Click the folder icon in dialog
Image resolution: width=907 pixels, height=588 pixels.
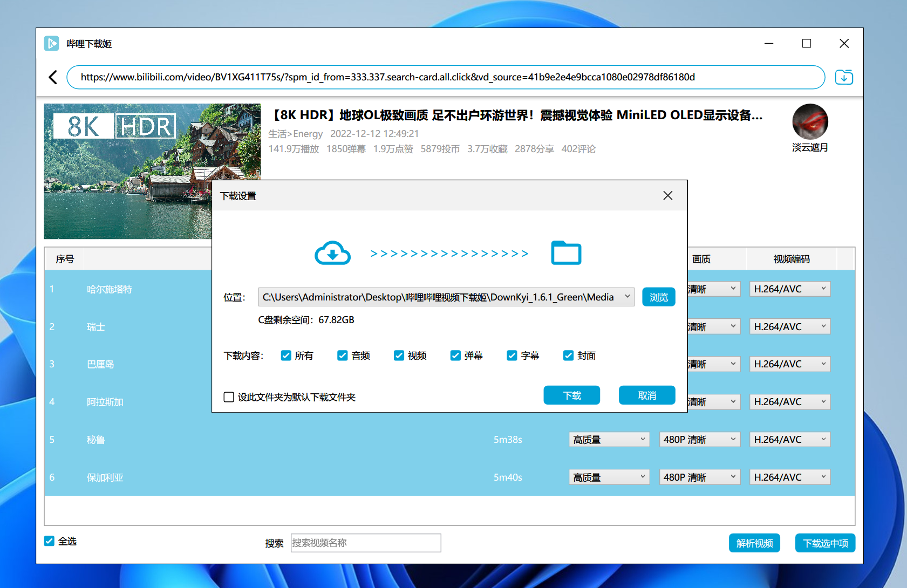pyautogui.click(x=566, y=252)
